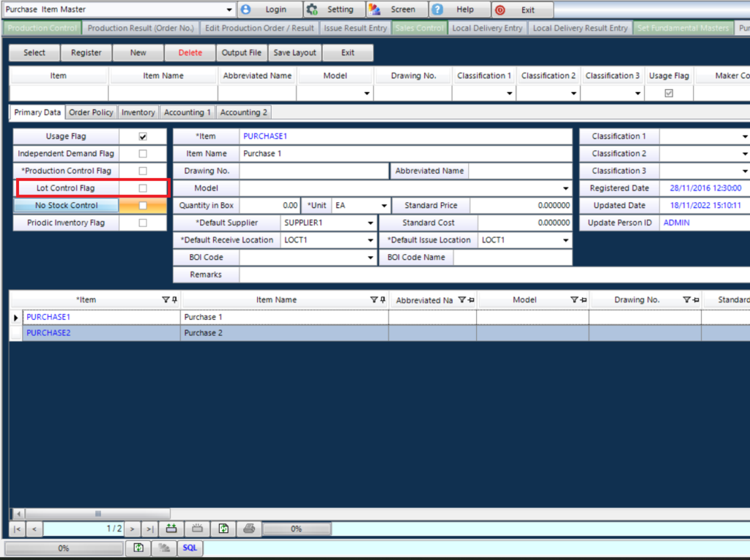
Task: Expand the Unit dropdown showing EA
Action: coord(384,205)
